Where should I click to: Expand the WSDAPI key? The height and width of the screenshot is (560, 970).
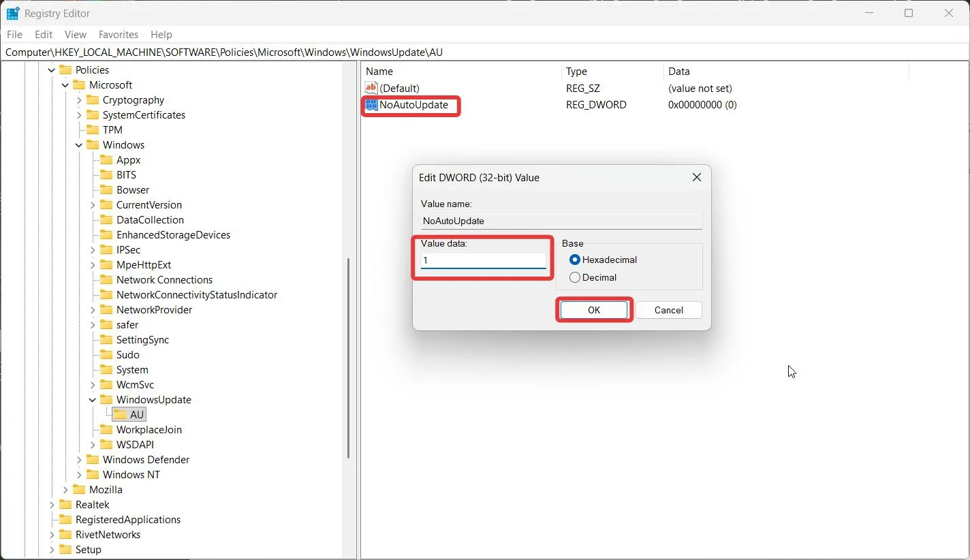(93, 445)
